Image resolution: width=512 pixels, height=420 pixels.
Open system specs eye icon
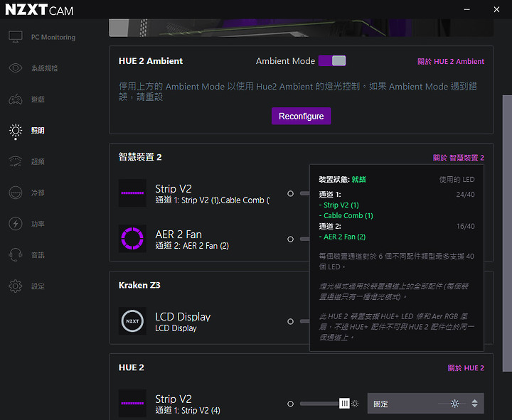pyautogui.click(x=16, y=68)
